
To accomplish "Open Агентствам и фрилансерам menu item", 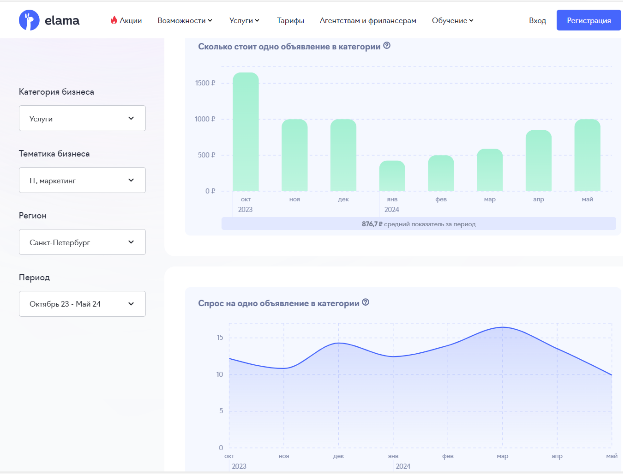I will coord(368,20).
